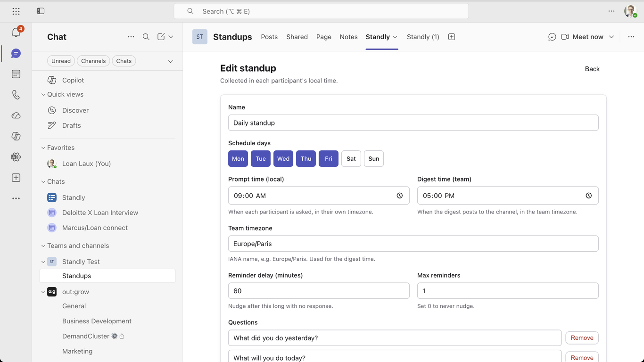Expand the chat filters chevron
The width and height of the screenshot is (644, 362).
(171, 61)
